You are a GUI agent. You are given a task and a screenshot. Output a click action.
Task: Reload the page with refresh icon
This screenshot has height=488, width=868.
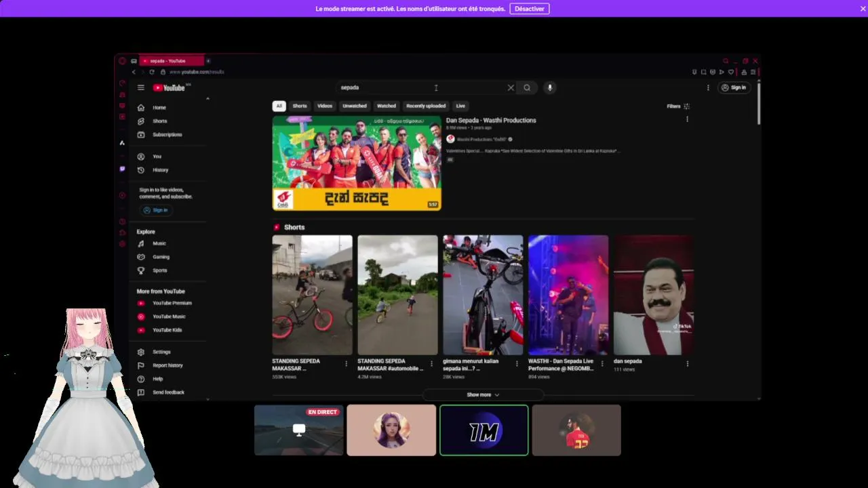152,72
